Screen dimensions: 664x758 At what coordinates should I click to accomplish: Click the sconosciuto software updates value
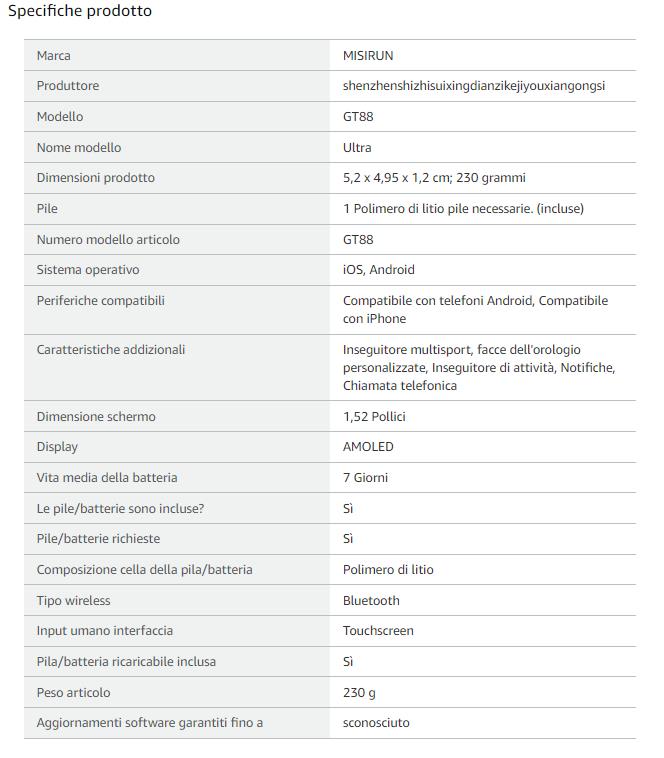point(376,723)
